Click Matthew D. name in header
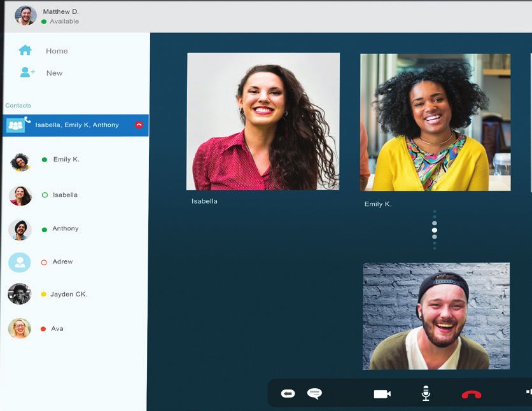This screenshot has height=411, width=532. [x=60, y=11]
